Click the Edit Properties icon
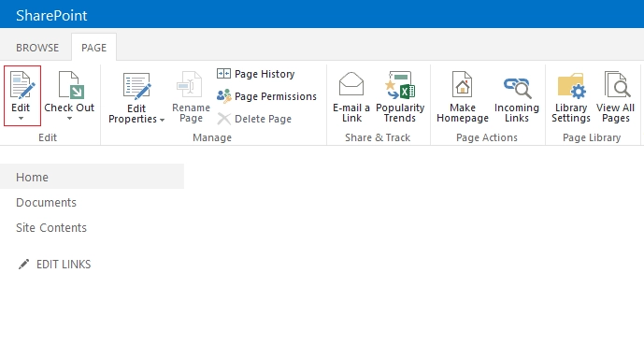The height and width of the screenshot is (359, 644). (137, 86)
